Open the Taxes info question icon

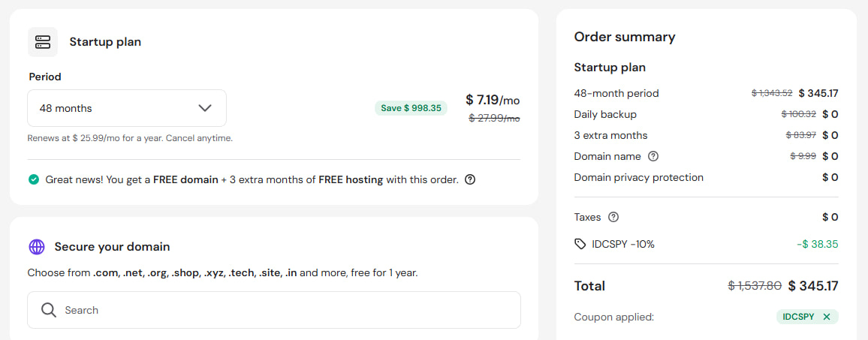pos(613,217)
